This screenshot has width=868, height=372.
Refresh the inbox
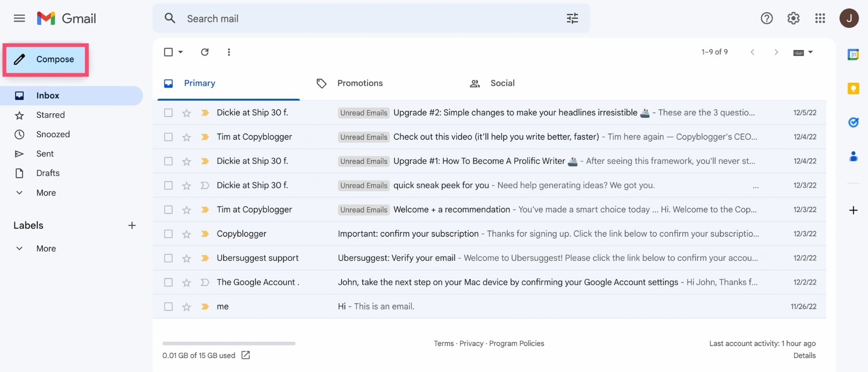click(x=205, y=52)
